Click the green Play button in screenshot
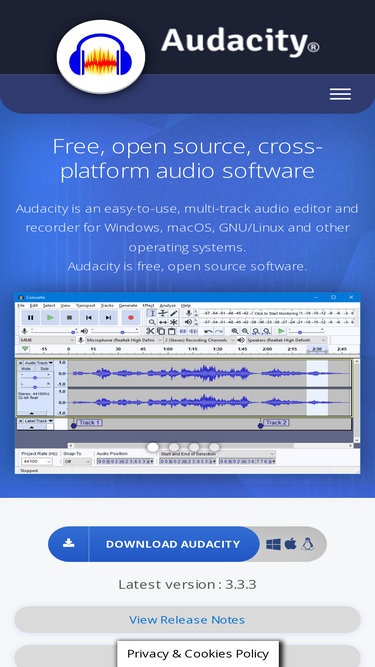375x667 pixels. pos(50,317)
